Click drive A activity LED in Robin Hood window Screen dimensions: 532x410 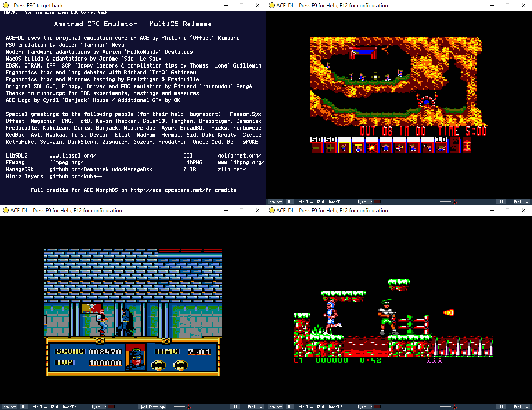pyautogui.click(x=378, y=407)
